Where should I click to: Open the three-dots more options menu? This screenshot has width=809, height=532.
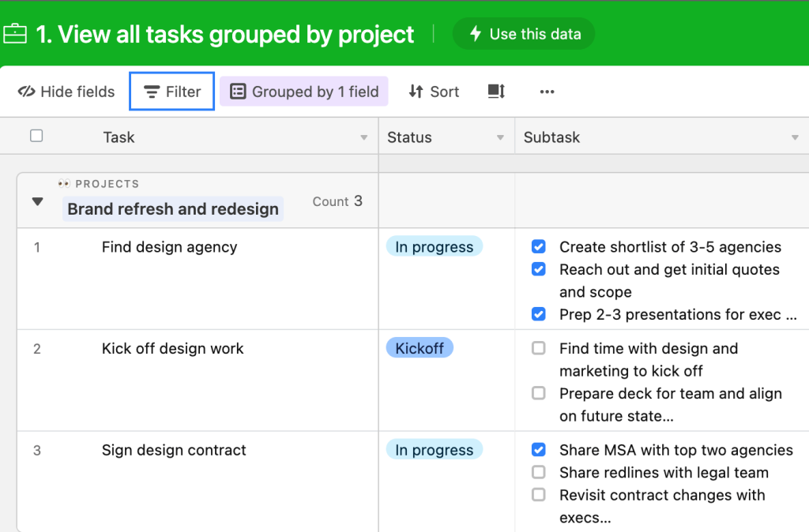(547, 92)
